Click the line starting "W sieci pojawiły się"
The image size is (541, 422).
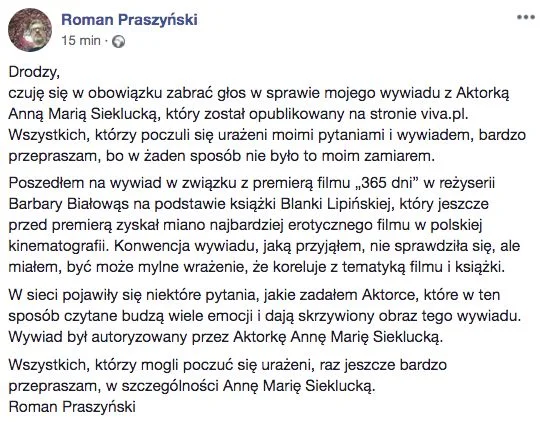coord(254,295)
